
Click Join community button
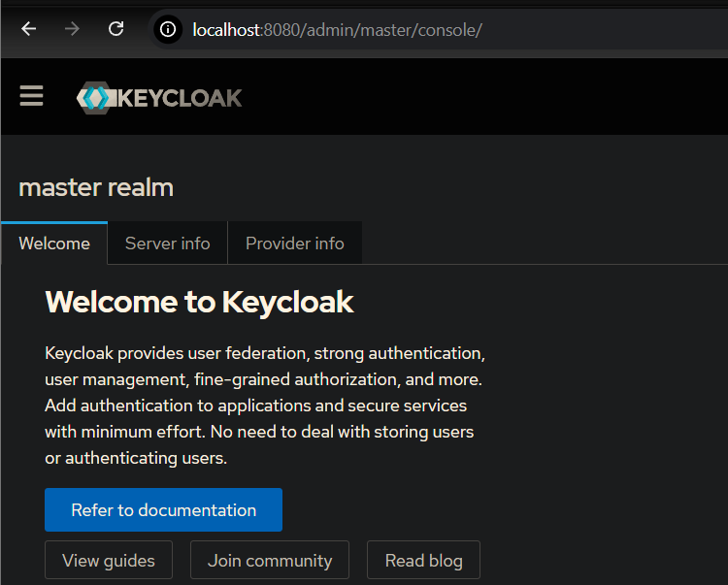click(270, 560)
